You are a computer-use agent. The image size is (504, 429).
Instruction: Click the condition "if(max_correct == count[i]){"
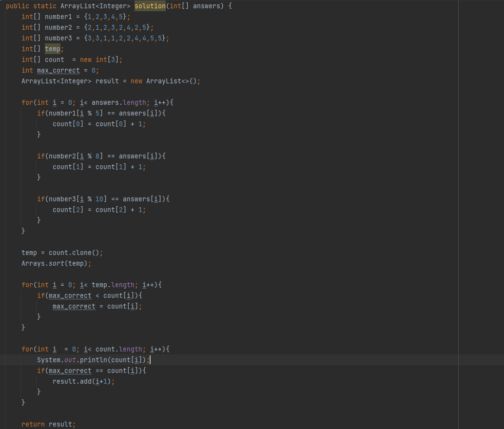coord(92,371)
